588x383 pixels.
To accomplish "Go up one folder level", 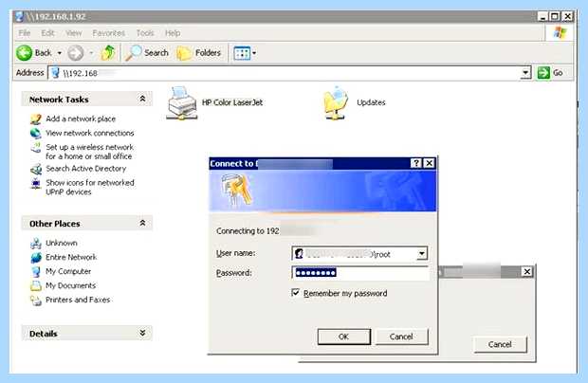I will [x=107, y=53].
